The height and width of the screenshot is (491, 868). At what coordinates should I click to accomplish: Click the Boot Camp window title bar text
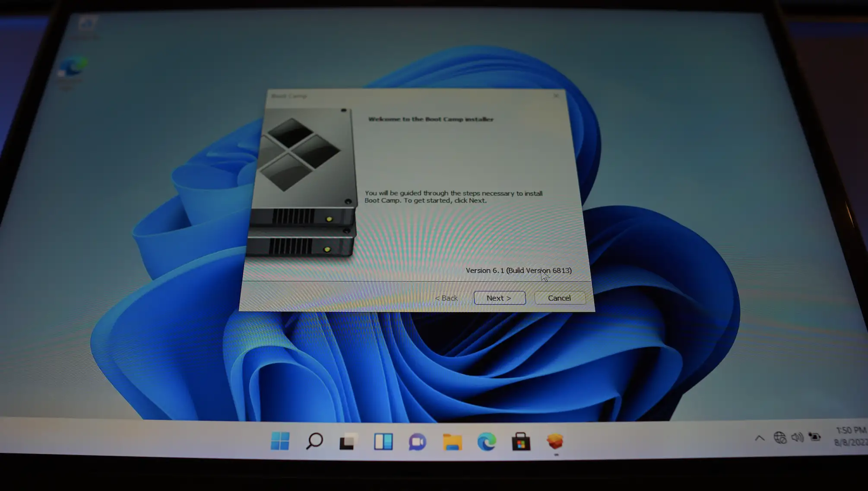289,96
